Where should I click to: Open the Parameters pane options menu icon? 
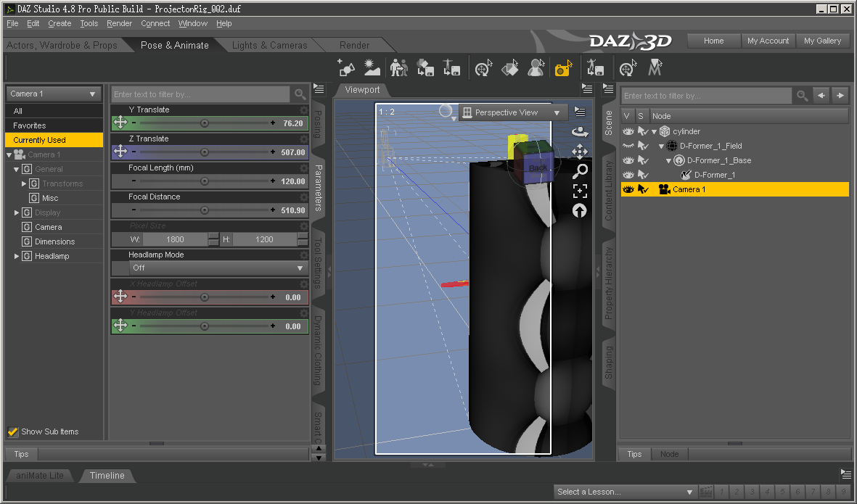click(x=319, y=89)
